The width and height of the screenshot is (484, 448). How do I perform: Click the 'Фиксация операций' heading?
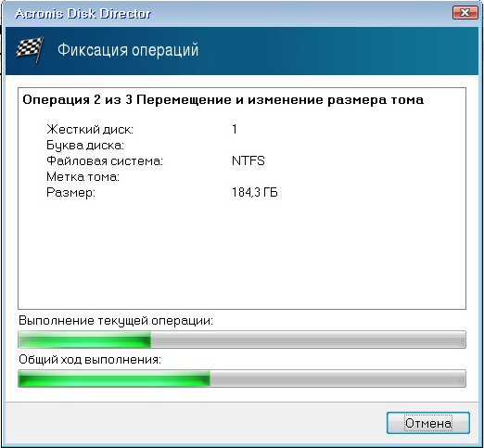(128, 50)
